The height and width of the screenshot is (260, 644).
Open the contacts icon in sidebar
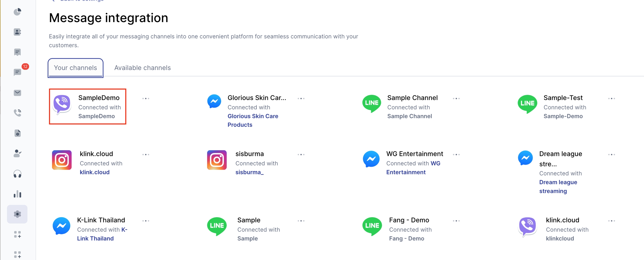(17, 32)
